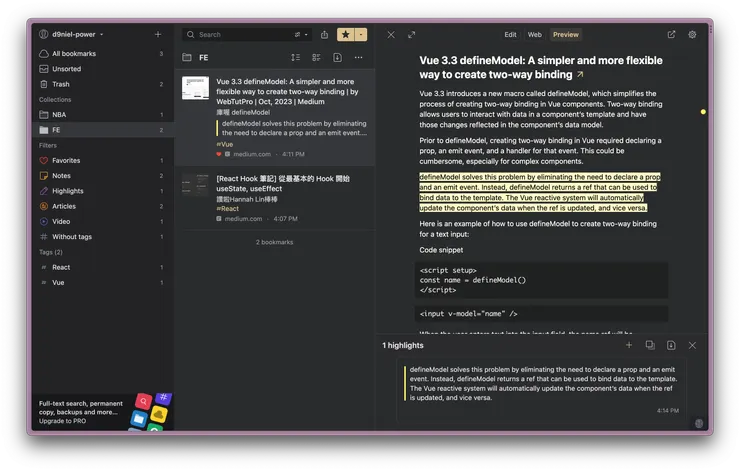
Task: Select the React Hook useState, useEffect bookmark
Action: 283,184
